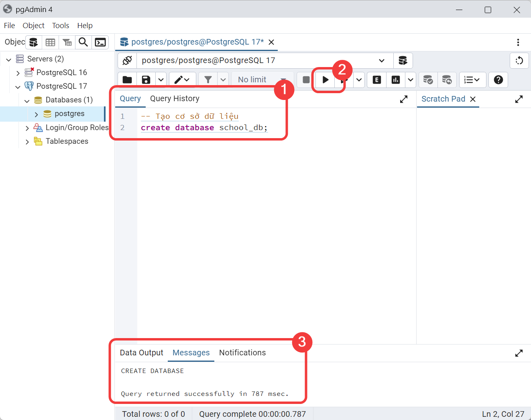The height and width of the screenshot is (420, 531).
Task: Open the Tools menu
Action: pos(61,26)
